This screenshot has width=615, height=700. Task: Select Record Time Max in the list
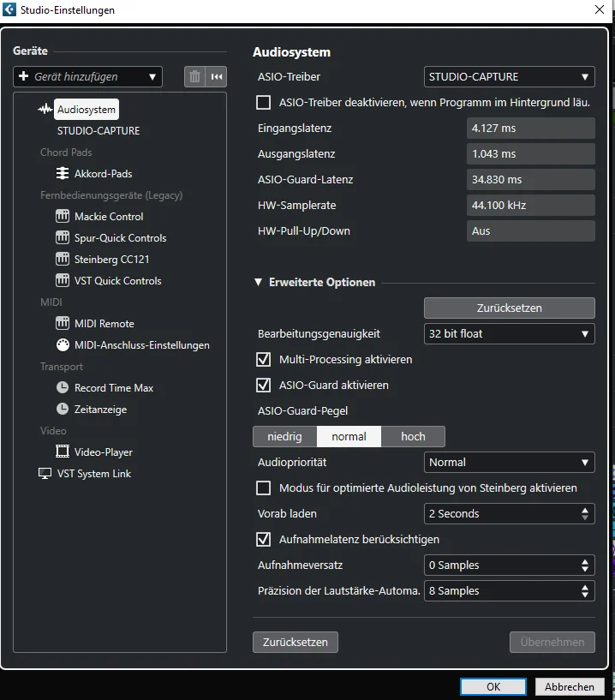(114, 388)
